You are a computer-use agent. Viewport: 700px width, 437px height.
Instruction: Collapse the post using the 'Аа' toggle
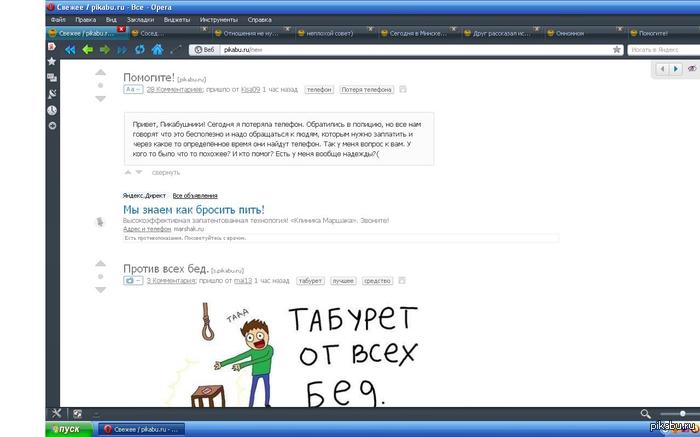pyautogui.click(x=133, y=89)
